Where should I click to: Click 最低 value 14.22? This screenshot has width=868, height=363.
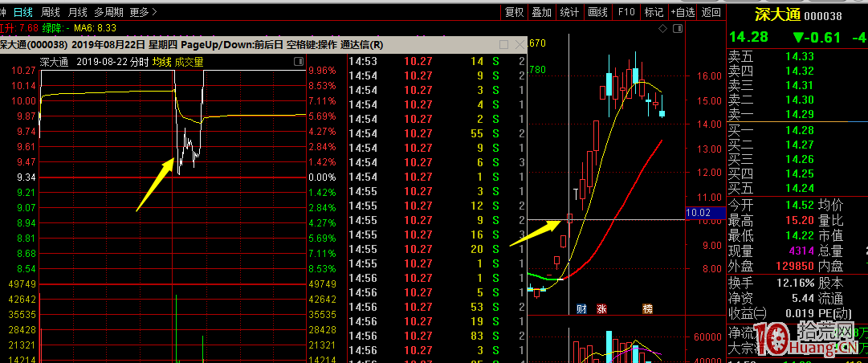pos(800,236)
